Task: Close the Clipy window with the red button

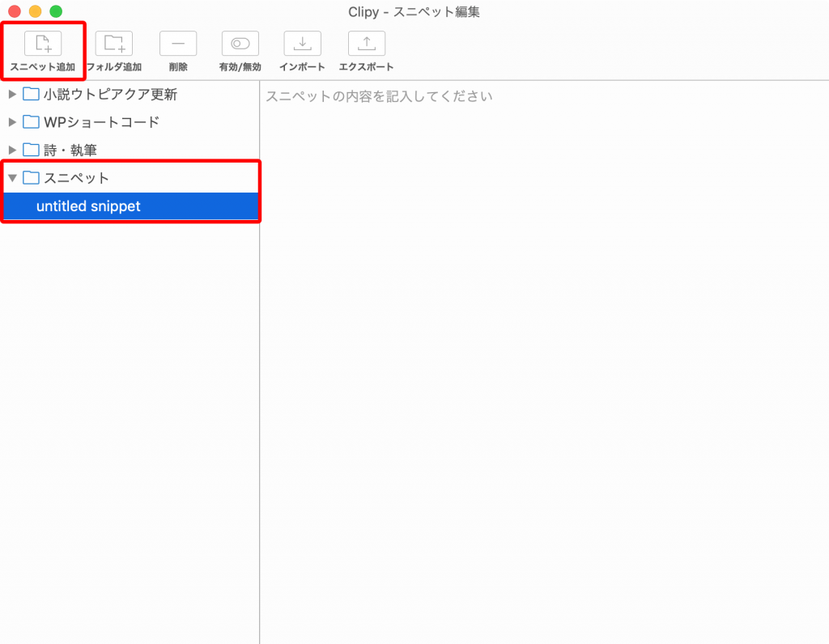Action: (x=15, y=11)
